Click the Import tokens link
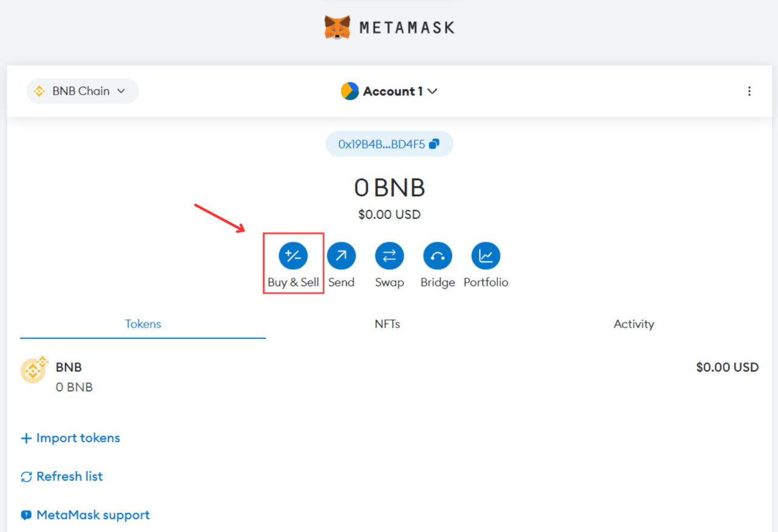 tap(78, 438)
